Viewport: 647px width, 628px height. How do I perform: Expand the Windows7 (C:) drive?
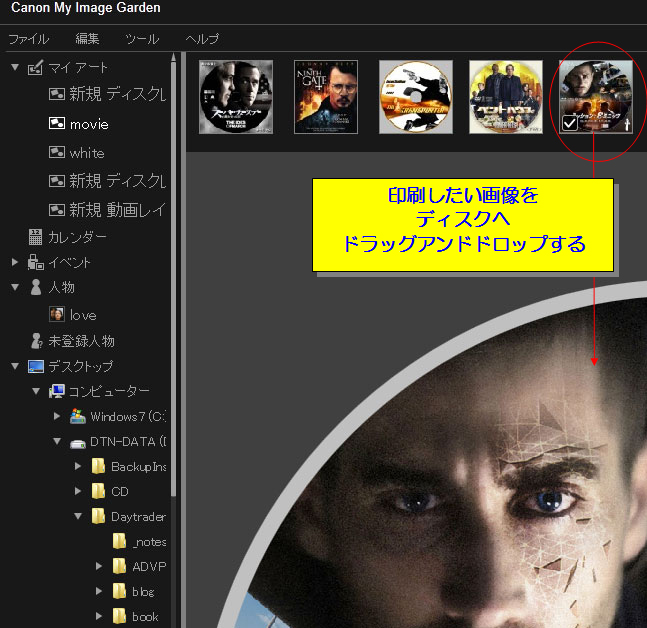tap(57, 416)
